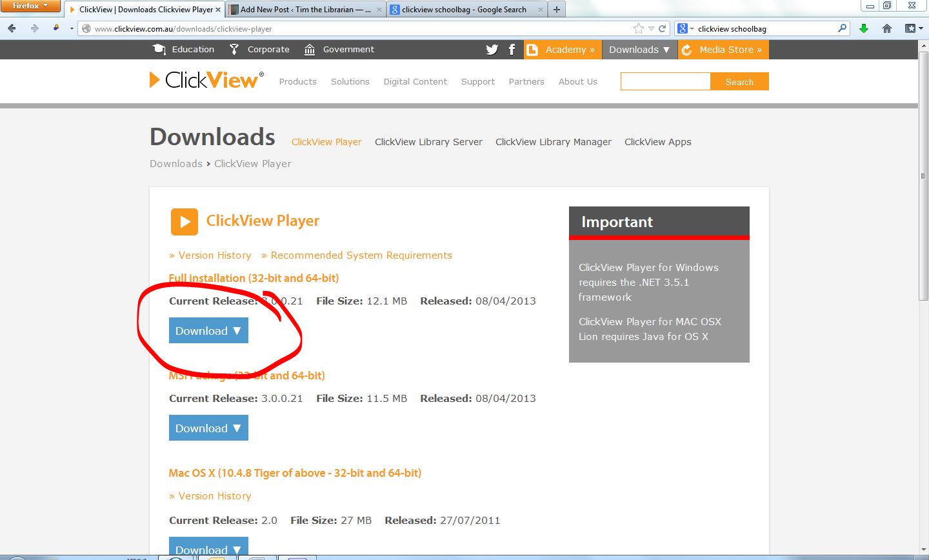
Task: Go back with the browser back arrow
Action: click(12, 28)
